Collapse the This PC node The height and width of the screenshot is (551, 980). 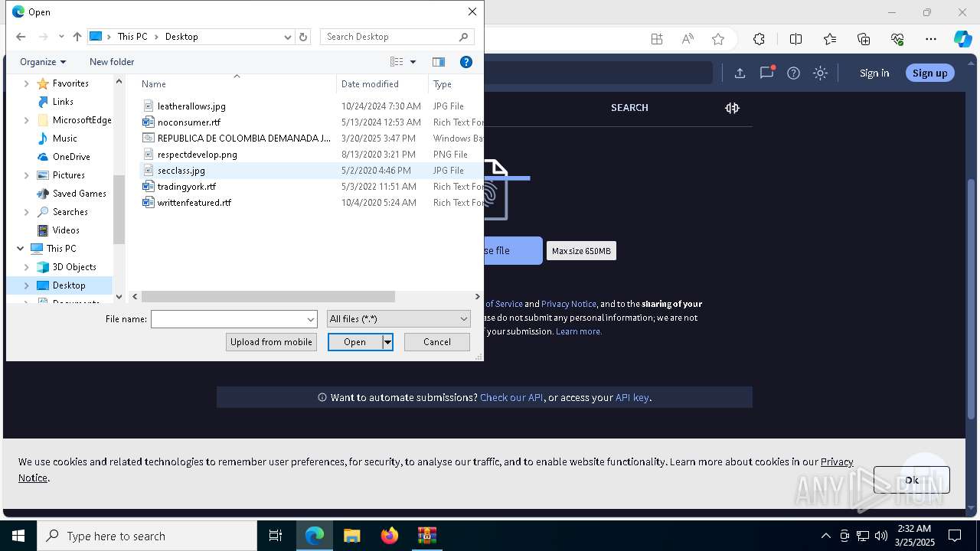click(20, 249)
